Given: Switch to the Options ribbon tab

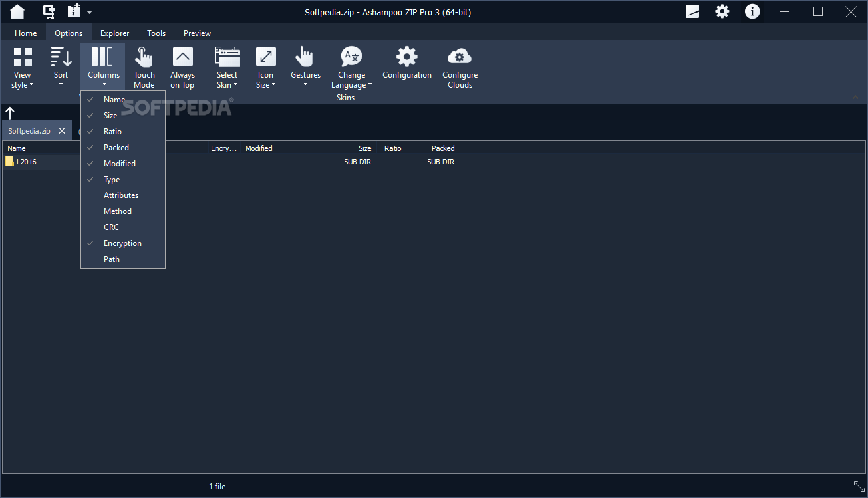Looking at the screenshot, I should (x=69, y=33).
